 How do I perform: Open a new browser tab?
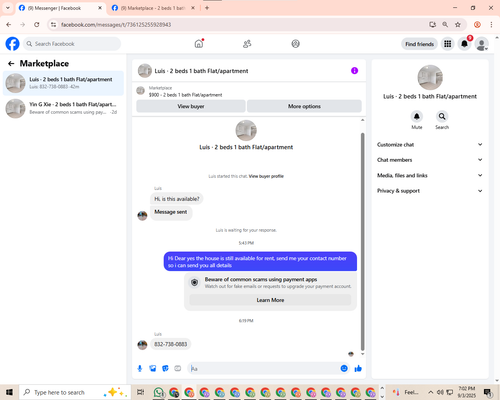207,8
